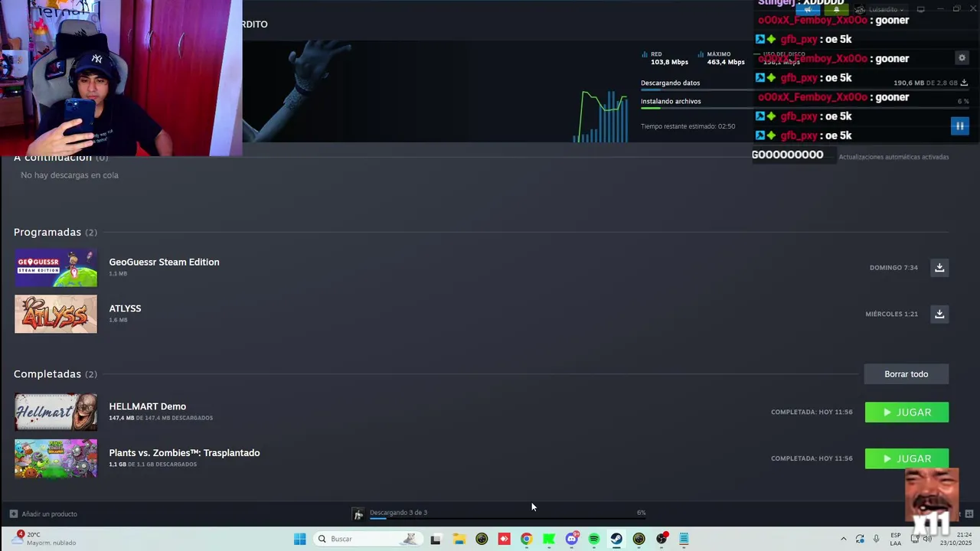
Task: Click the blue megaphone announcements button
Action: point(808,10)
